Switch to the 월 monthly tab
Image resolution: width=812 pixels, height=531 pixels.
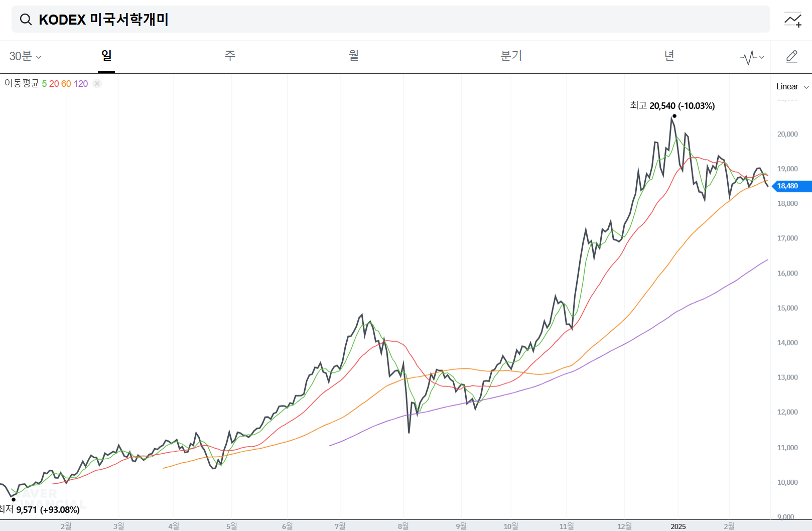tap(354, 56)
